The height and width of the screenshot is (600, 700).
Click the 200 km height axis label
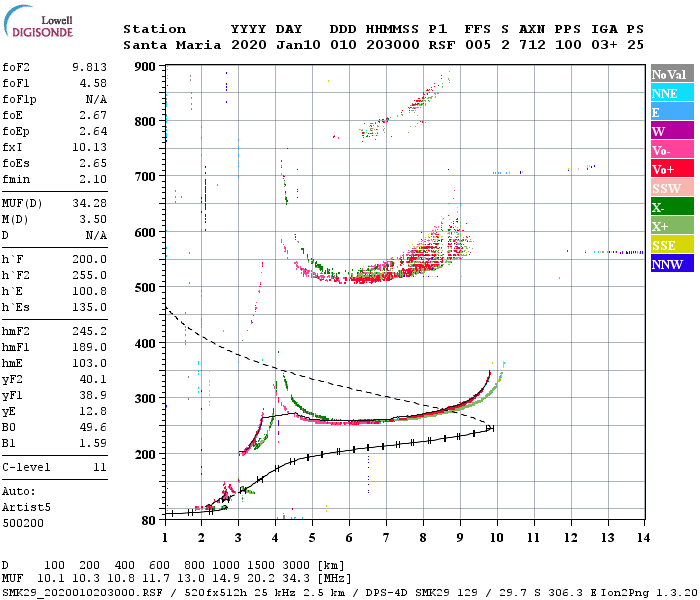[x=145, y=454]
